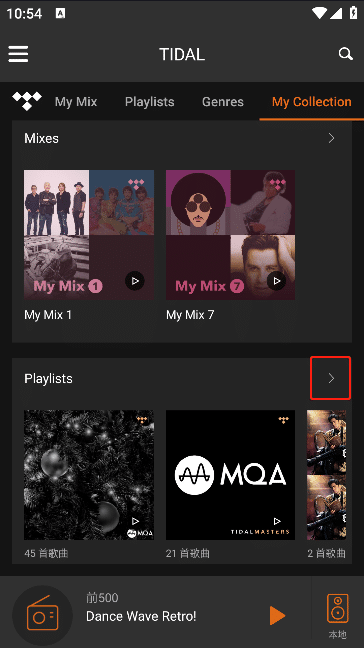This screenshot has width=364, height=648.
Task: Play Dance Wave Retro! with orange play button
Action: pos(277,616)
